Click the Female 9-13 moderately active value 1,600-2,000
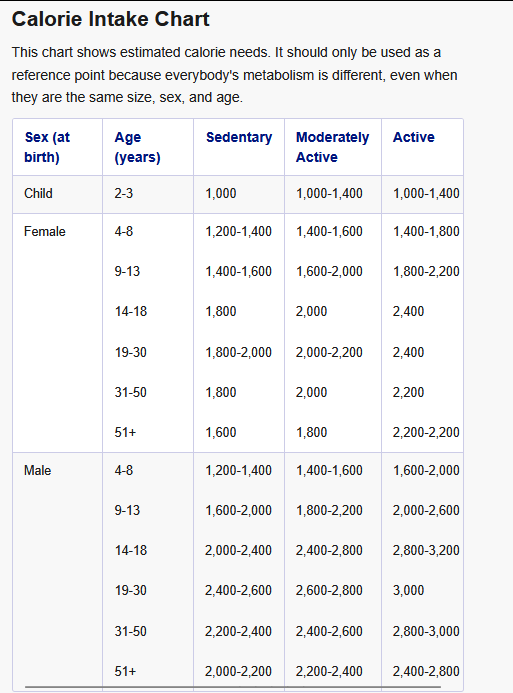 [329, 271]
